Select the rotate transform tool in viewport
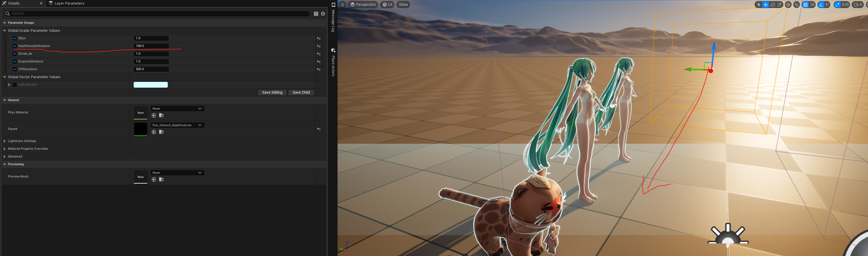The width and height of the screenshot is (868, 256). point(773,5)
